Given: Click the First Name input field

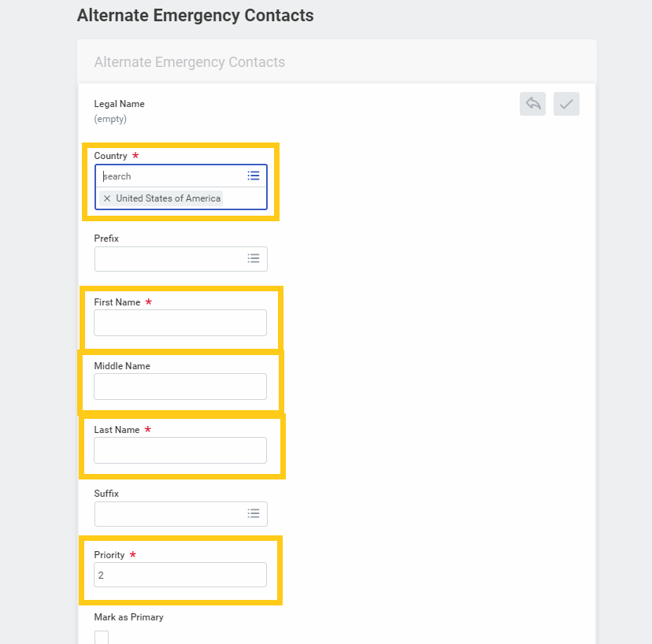Looking at the screenshot, I should [x=180, y=323].
